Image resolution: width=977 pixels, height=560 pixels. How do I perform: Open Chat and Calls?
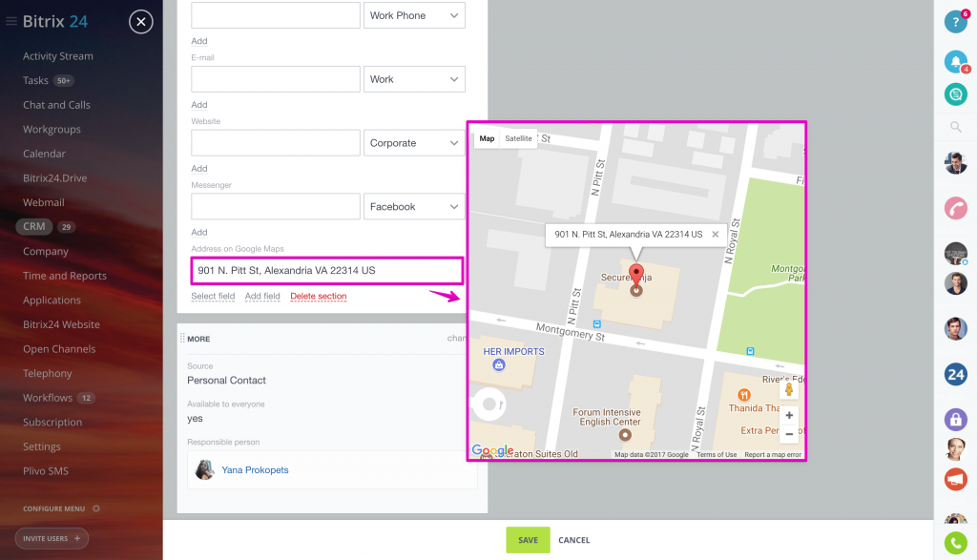[56, 105]
